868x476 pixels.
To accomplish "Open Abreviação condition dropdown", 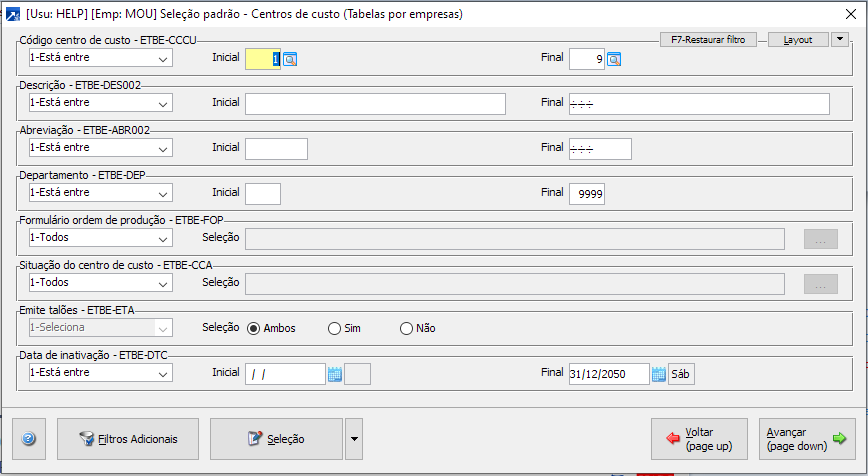I will click(101, 148).
